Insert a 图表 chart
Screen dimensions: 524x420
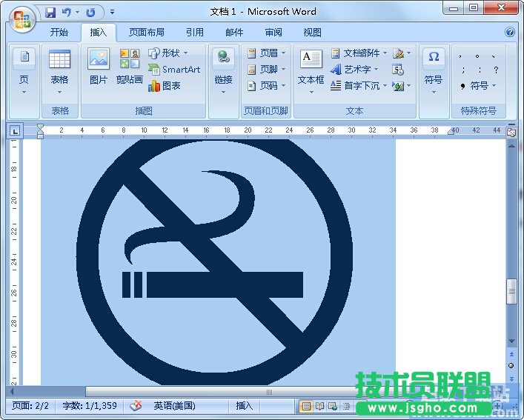point(165,86)
